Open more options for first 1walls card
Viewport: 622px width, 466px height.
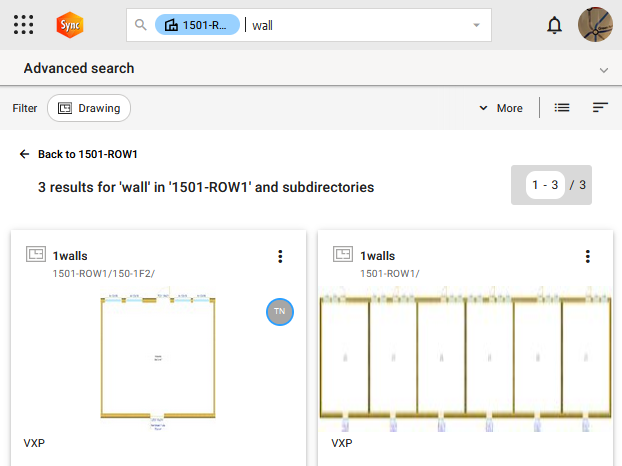(x=280, y=257)
